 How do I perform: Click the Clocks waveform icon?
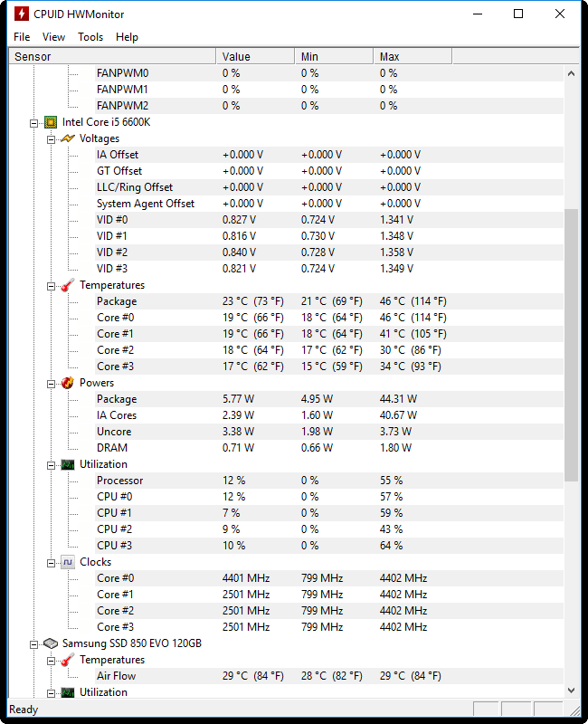coord(68,562)
